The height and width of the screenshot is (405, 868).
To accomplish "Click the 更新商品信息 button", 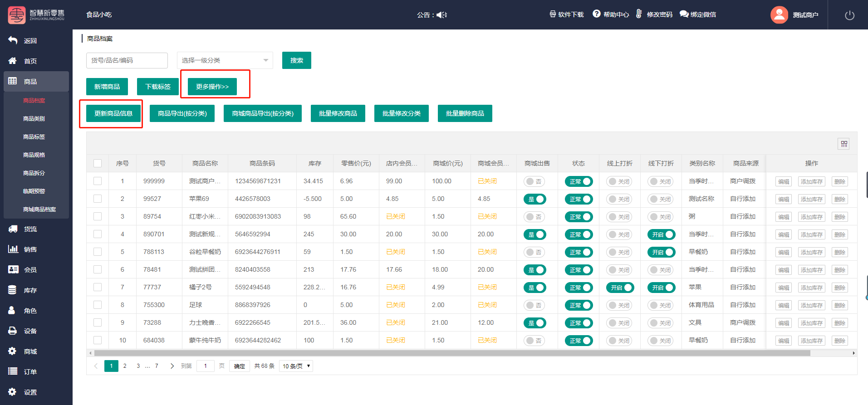I will point(113,113).
